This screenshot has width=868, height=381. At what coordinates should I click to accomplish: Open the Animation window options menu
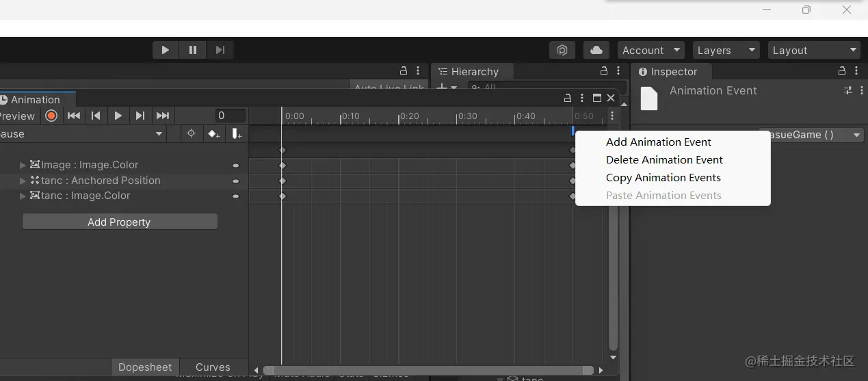(x=582, y=98)
